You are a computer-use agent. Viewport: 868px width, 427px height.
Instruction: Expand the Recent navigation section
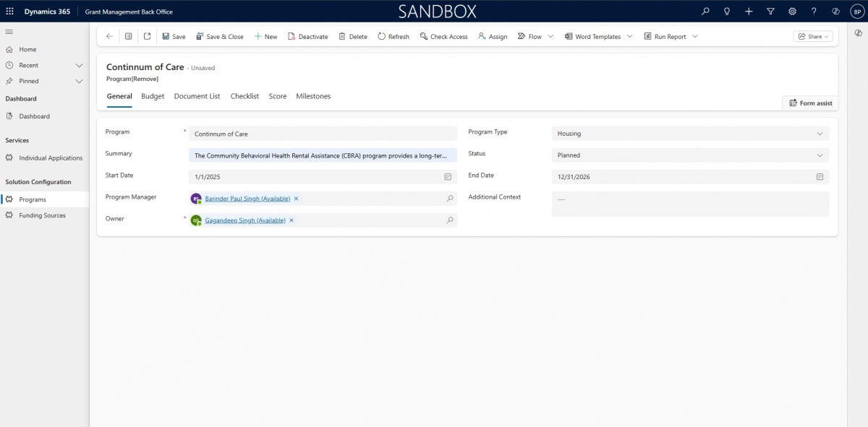(x=80, y=65)
